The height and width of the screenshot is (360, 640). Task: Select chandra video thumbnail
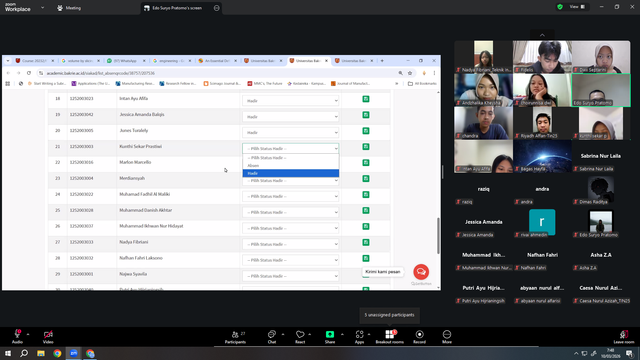tap(483, 123)
